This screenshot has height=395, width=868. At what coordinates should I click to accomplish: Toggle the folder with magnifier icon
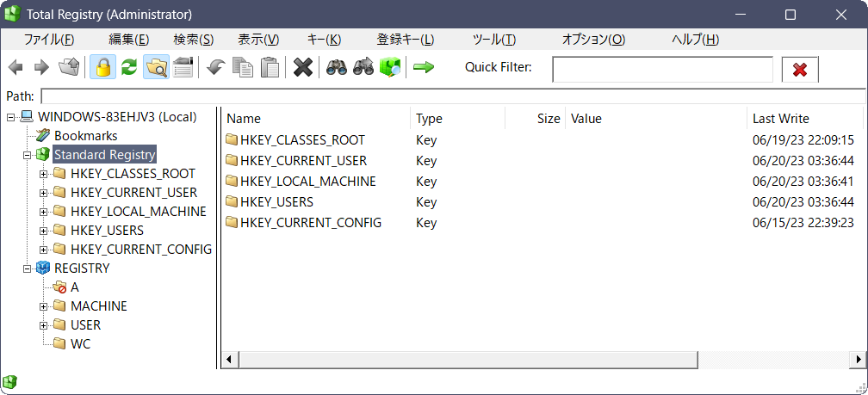coord(156,67)
